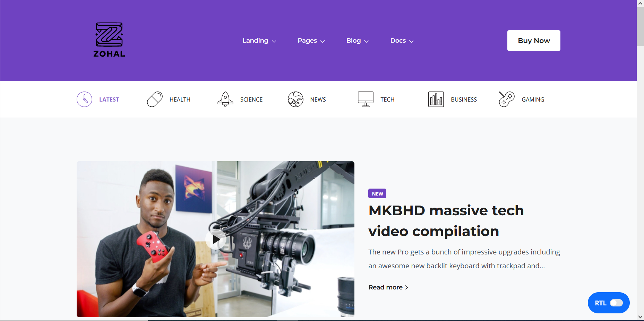
Task: Switch to the SCIENCE category tab
Action: (x=251, y=99)
